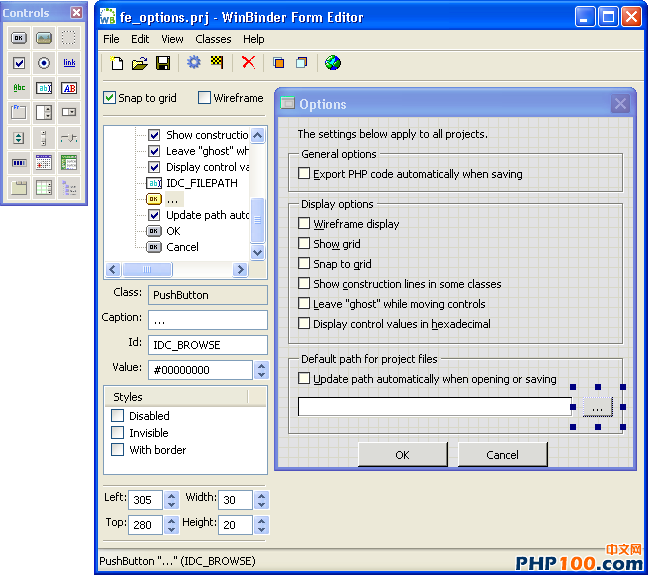Open a project with the folder icon
The image size is (648, 575).
(x=140, y=63)
